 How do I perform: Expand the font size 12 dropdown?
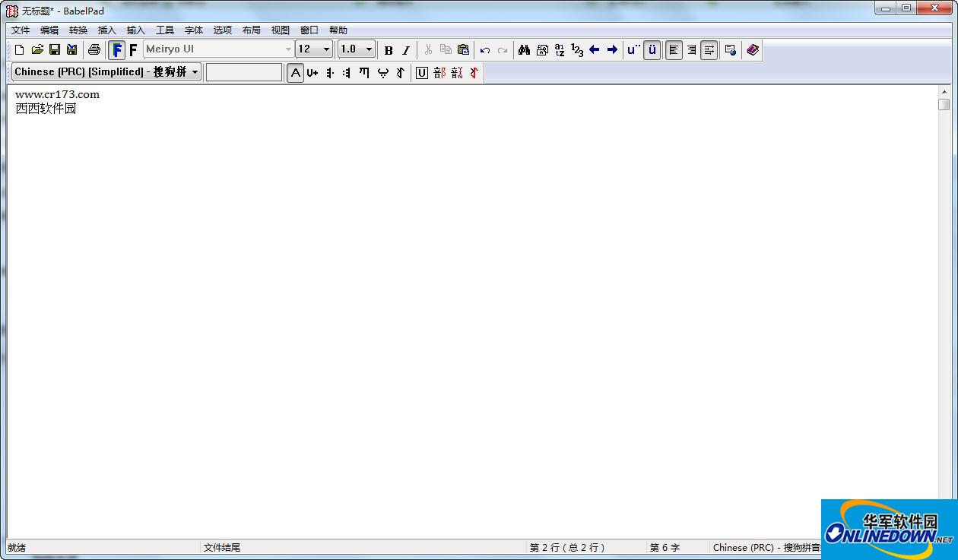326,49
